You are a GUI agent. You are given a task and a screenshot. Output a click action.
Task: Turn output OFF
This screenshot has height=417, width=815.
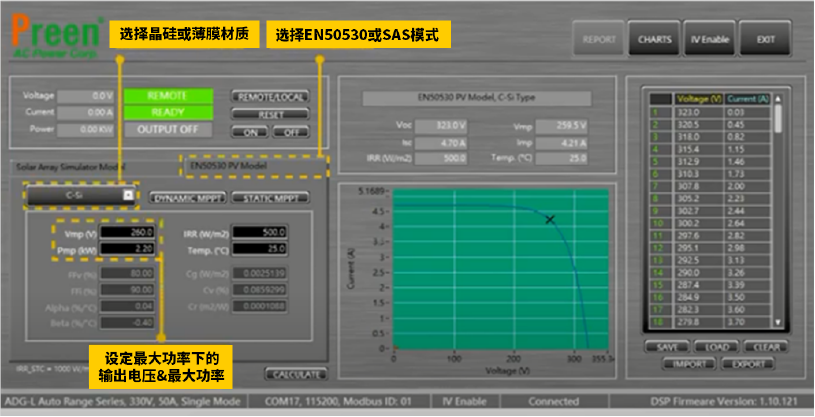[291, 132]
